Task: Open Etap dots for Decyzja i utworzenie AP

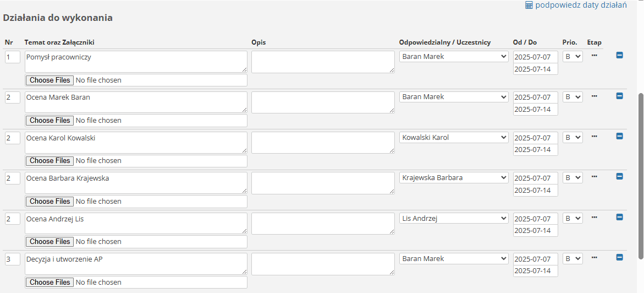Action: (x=594, y=257)
